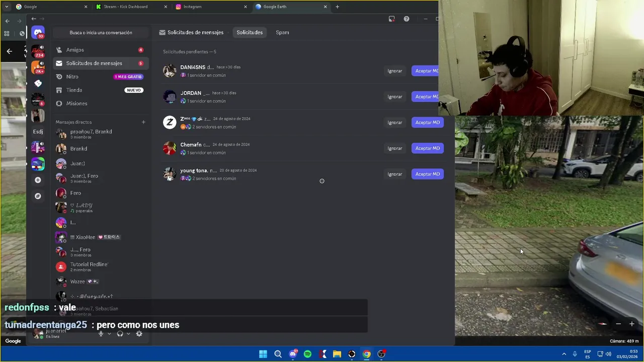The height and width of the screenshot is (362, 644).
Task: Open the proañou7, Brankd group chat
Action: 101,134
